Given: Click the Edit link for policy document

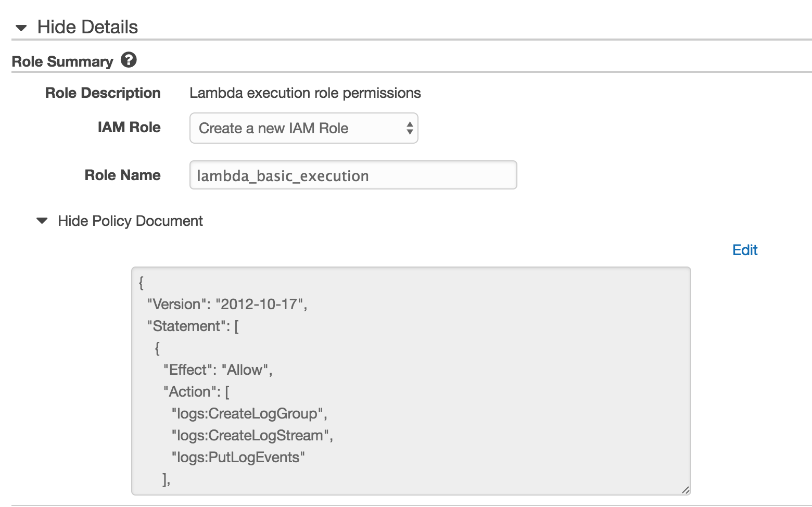Looking at the screenshot, I should (744, 250).
